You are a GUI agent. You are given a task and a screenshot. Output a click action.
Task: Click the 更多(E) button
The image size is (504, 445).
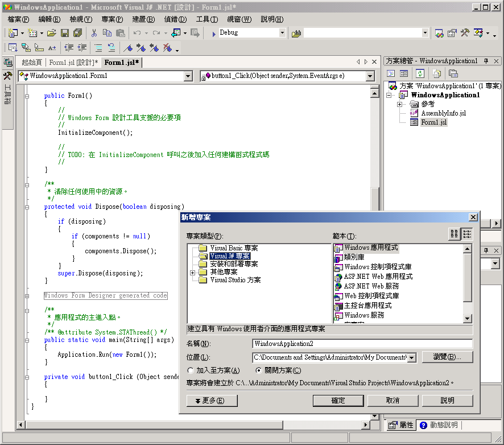[212, 401]
